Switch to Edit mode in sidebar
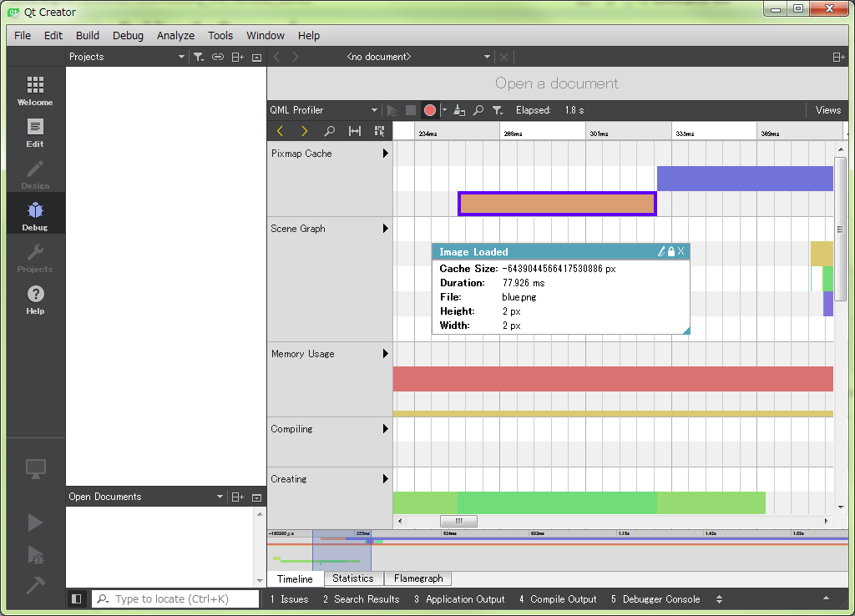855x616 pixels. (35, 132)
